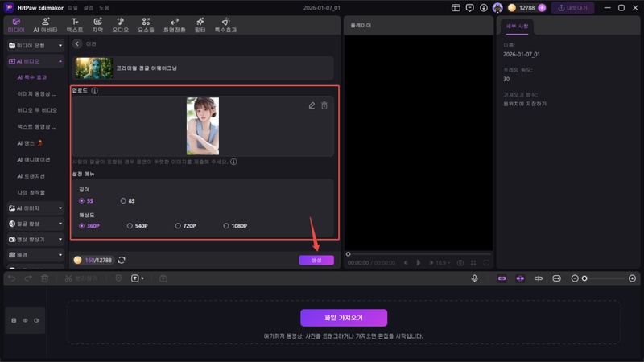The image size is (644, 362).
Task: Expand the 얼굴 합성 sidebar section
Action: (x=35, y=224)
